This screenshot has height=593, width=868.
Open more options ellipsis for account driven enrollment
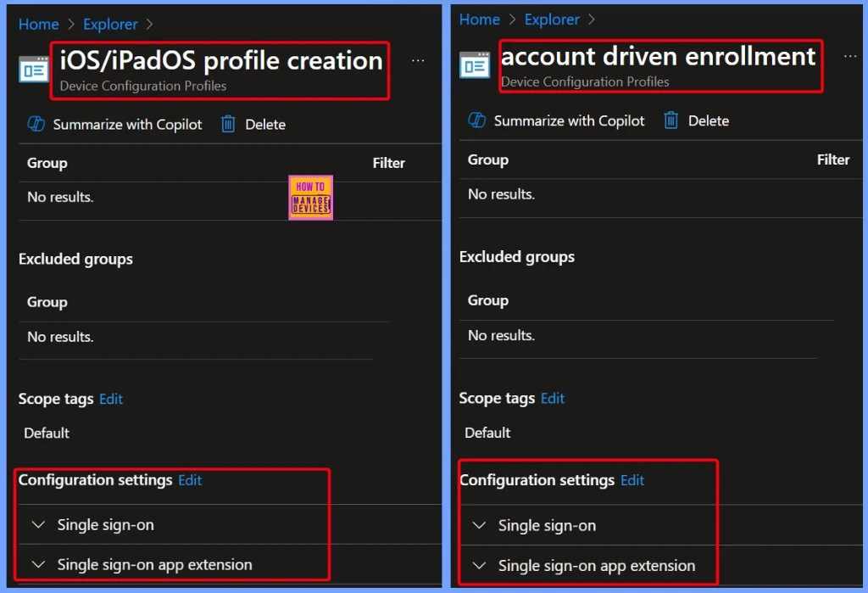pyautogui.click(x=850, y=56)
